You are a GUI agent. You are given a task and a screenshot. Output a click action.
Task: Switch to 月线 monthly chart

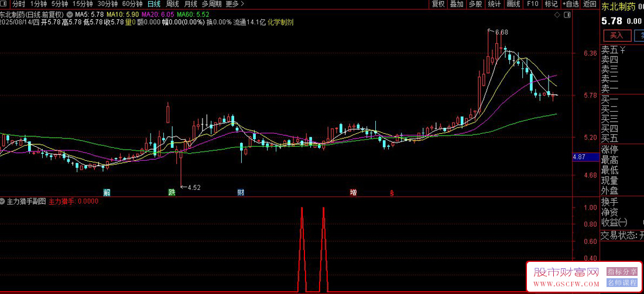(190, 4)
